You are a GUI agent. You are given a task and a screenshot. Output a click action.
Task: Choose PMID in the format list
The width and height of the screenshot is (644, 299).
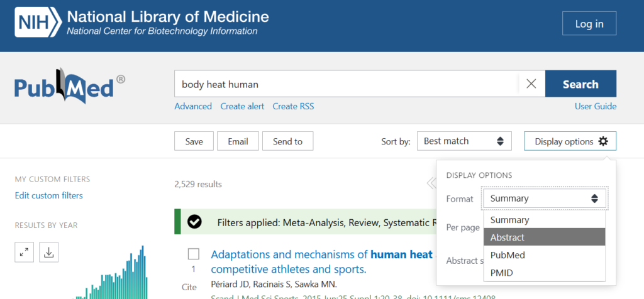(x=545, y=273)
